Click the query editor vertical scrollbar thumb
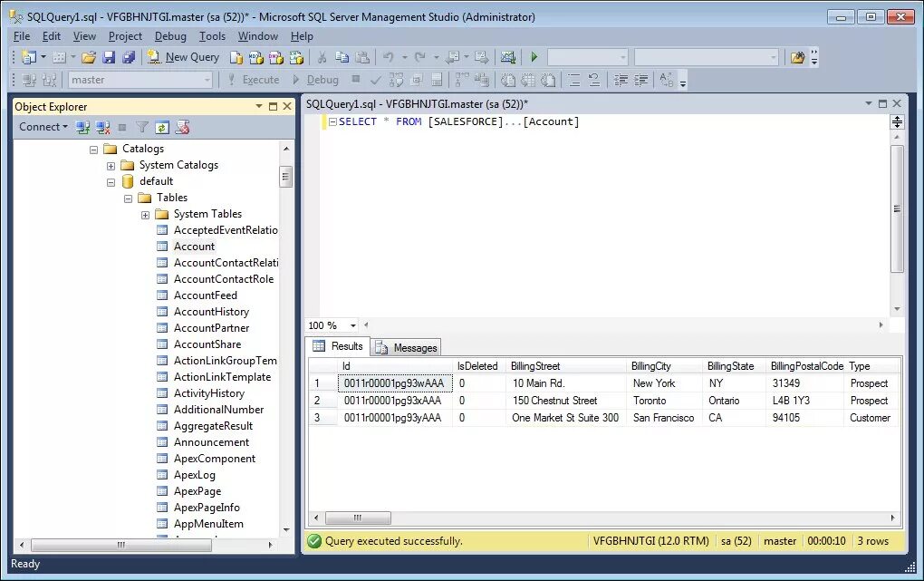924x581 pixels. [897, 208]
